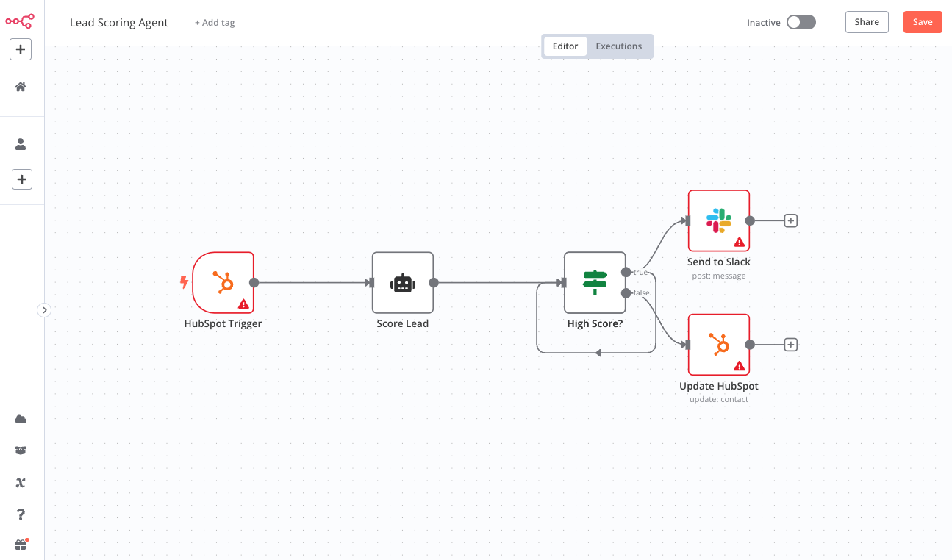952x560 pixels.
Task: Add node after Update HubSpot with plus
Action: pos(790,345)
